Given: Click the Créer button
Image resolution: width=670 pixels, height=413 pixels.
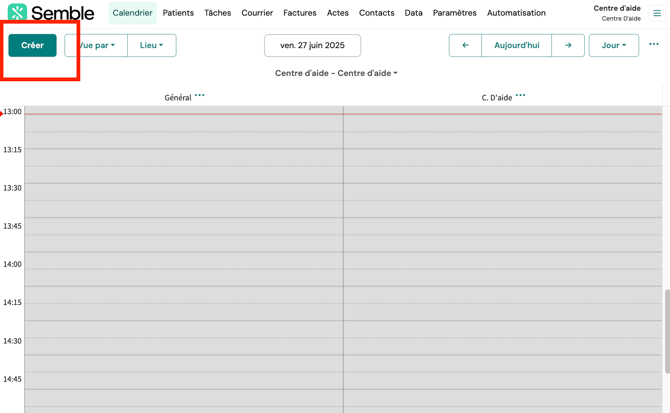Looking at the screenshot, I should coord(32,45).
